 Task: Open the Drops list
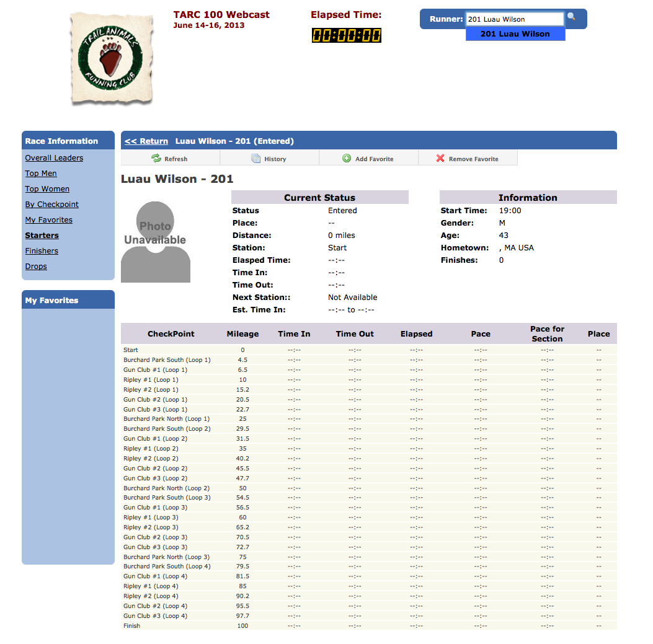click(x=36, y=267)
